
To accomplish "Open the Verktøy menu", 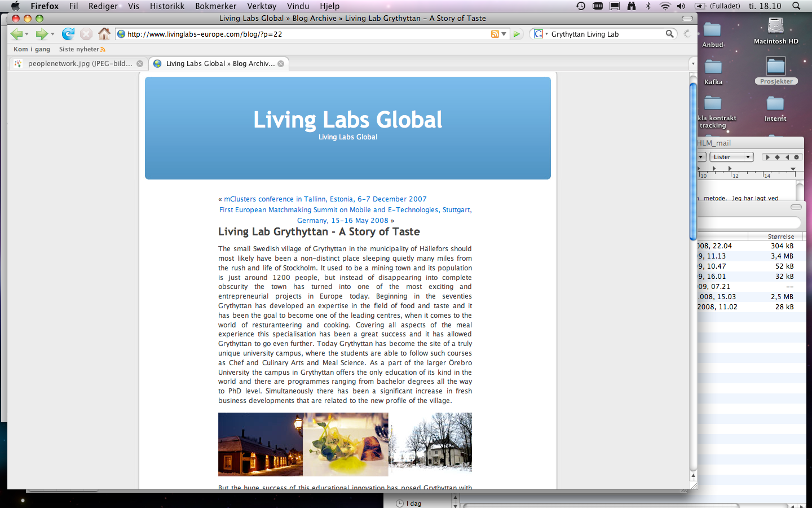I will (x=262, y=6).
